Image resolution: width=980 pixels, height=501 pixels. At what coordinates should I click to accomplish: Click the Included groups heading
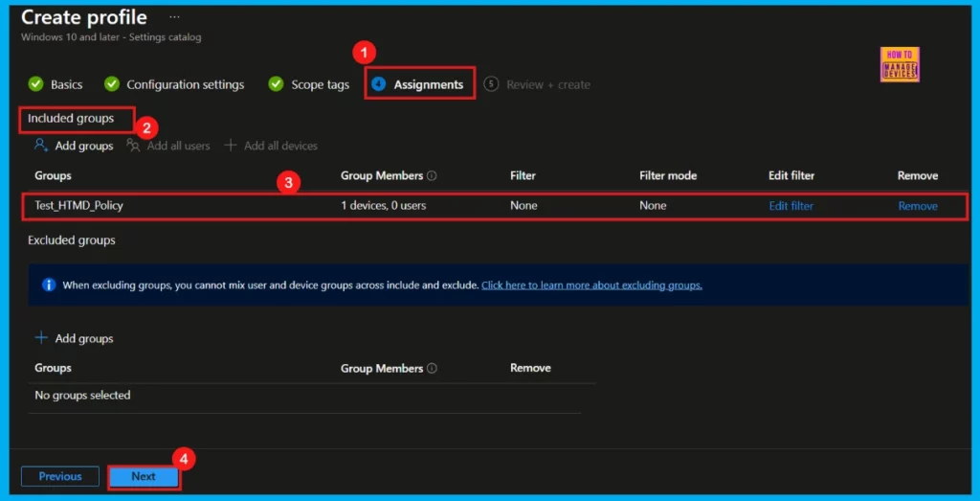click(x=71, y=118)
